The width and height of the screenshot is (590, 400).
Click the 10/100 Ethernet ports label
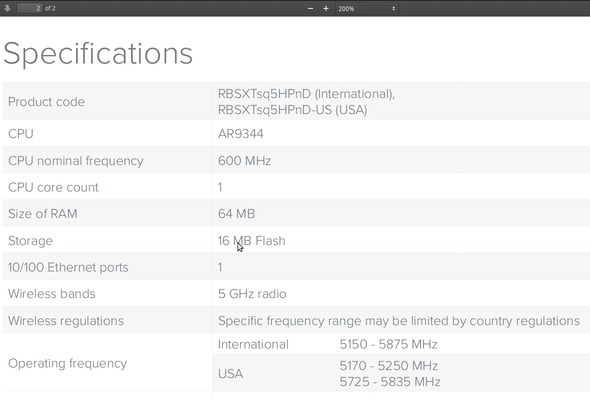click(x=68, y=267)
